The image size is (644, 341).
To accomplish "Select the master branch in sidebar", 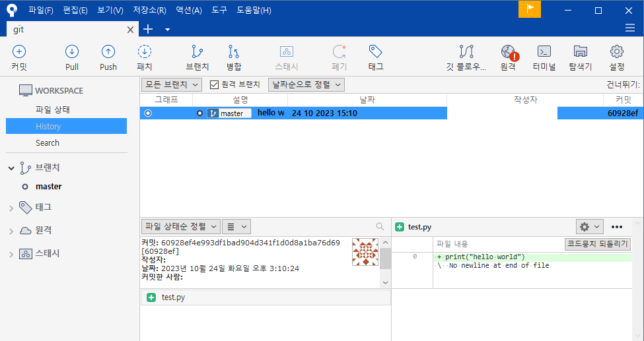I will [x=48, y=186].
